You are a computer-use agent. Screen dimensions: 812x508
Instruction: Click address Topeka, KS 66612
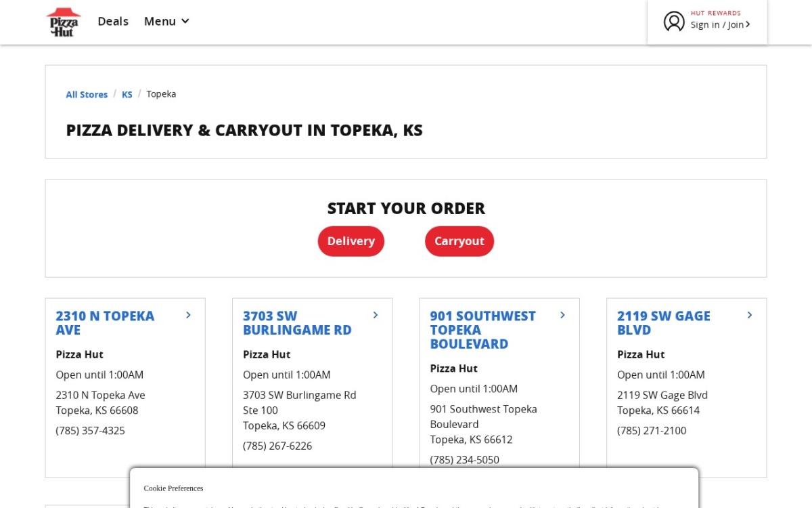coord(472,440)
